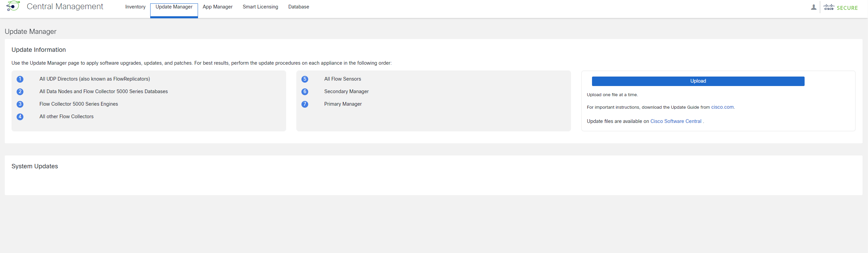Viewport: 868px width, 253px height.
Task: Follow the Cisco Software Central link
Action: click(676, 121)
